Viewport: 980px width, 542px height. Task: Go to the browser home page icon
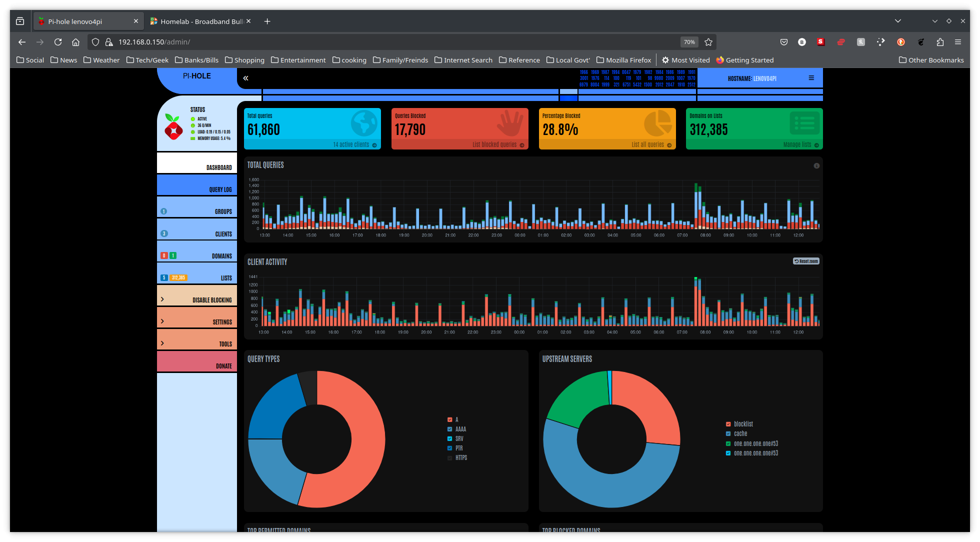(75, 42)
